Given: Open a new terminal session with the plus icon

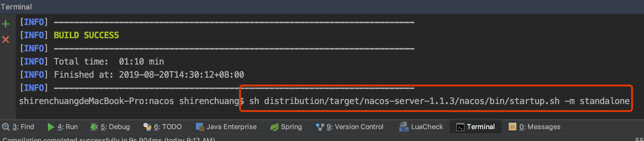Looking at the screenshot, I should coord(6,24).
